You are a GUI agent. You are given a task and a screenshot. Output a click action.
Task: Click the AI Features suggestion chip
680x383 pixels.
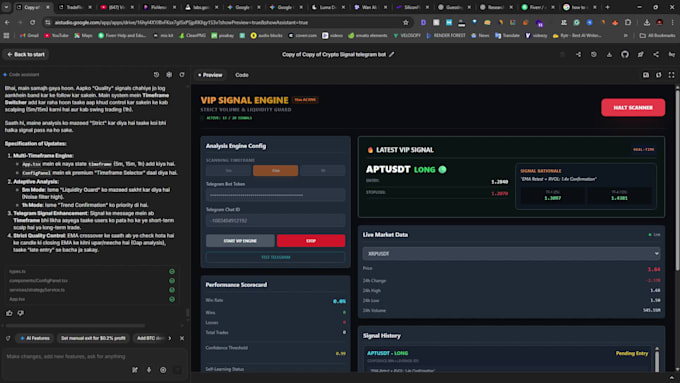pos(35,338)
